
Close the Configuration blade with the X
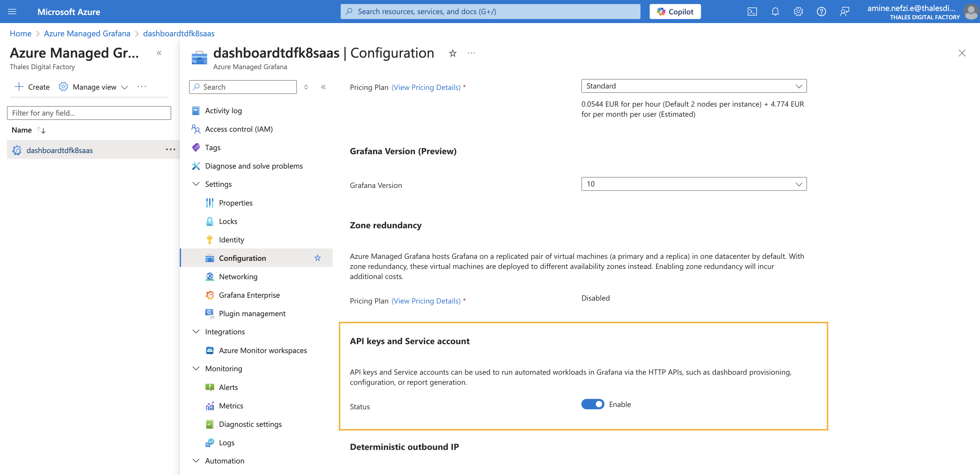point(962,53)
